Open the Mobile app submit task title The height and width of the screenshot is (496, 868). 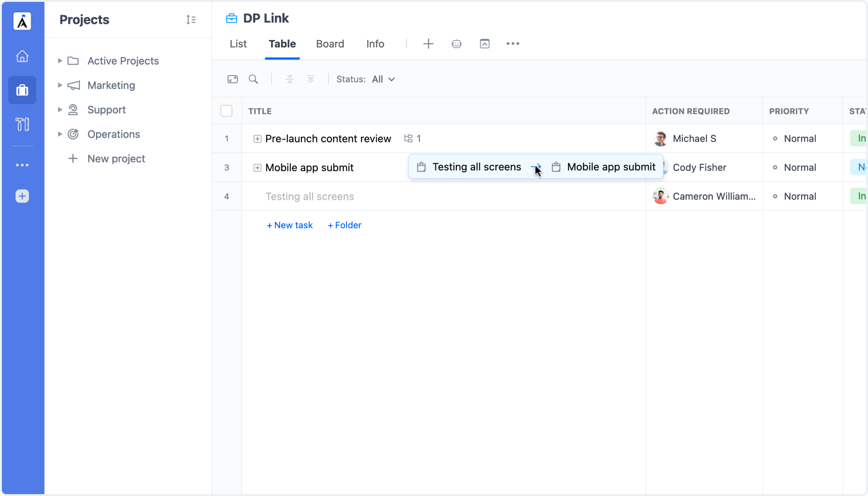click(x=309, y=168)
